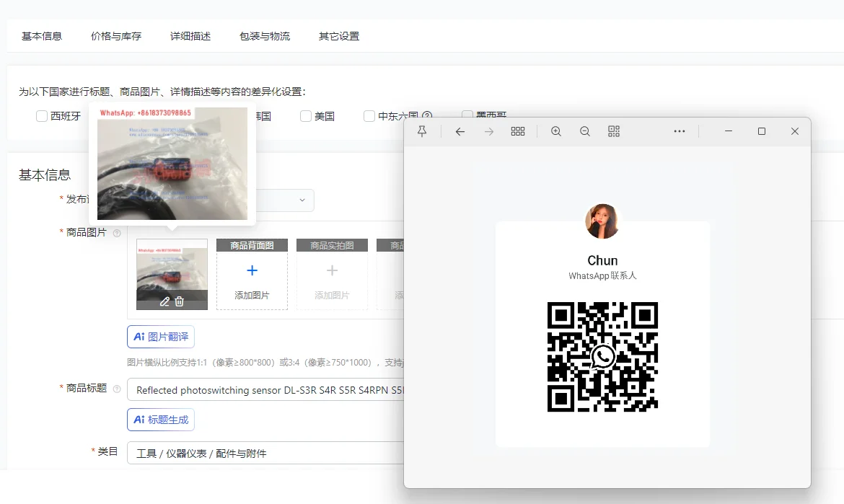Delete the uploaded product image
This screenshot has height=504, width=844.
coord(180,301)
